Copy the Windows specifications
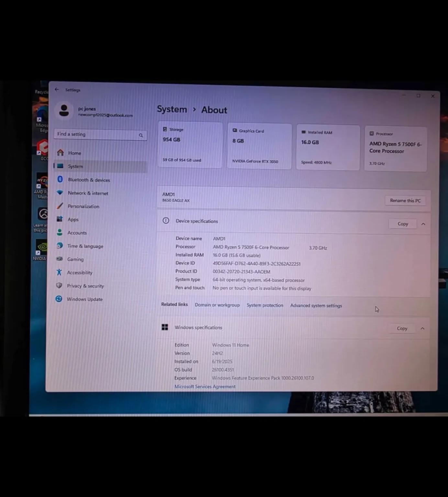This screenshot has width=448, height=497. (402, 328)
